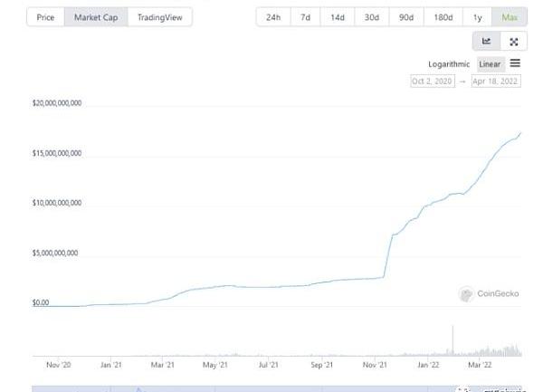Open the chart hamburger menu
The width and height of the screenshot is (543, 392).
[x=515, y=63]
